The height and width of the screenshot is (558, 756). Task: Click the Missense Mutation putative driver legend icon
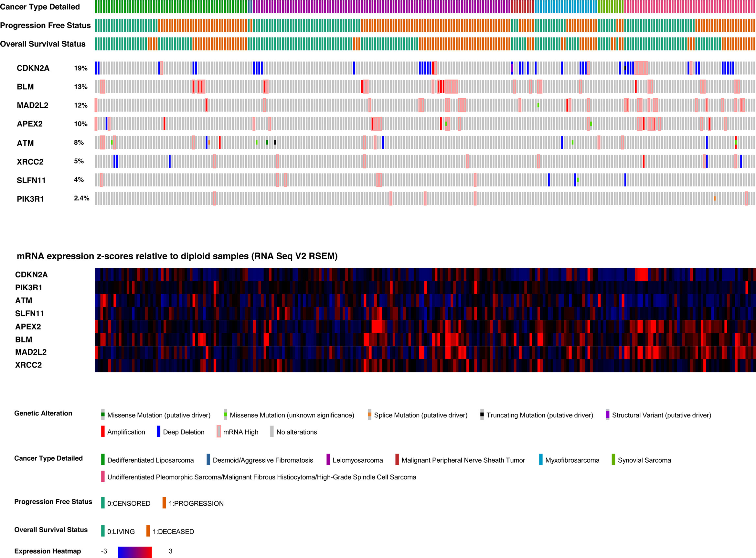103,415
